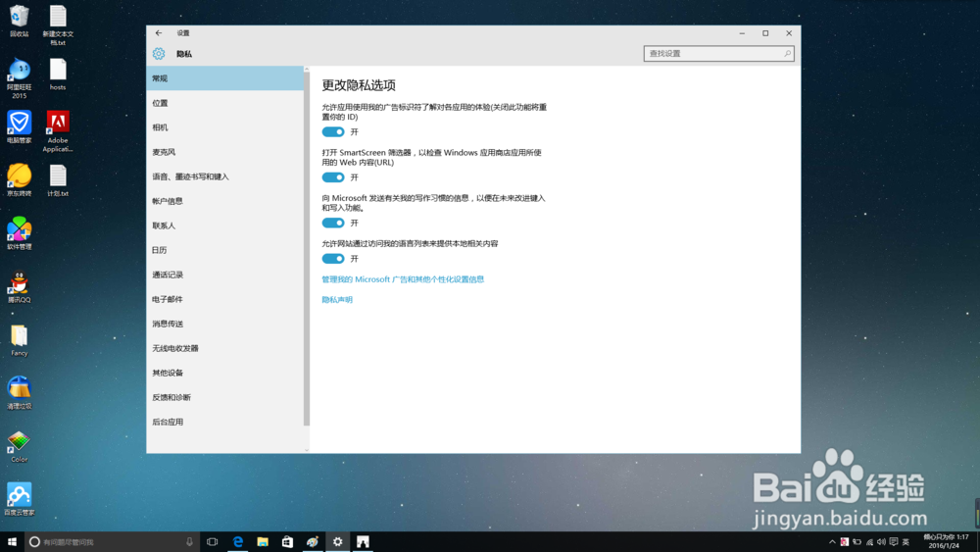Viewport: 980px width, 552px height.
Task: Open the 百度云管家 desktop shortcut
Action: coord(20,499)
